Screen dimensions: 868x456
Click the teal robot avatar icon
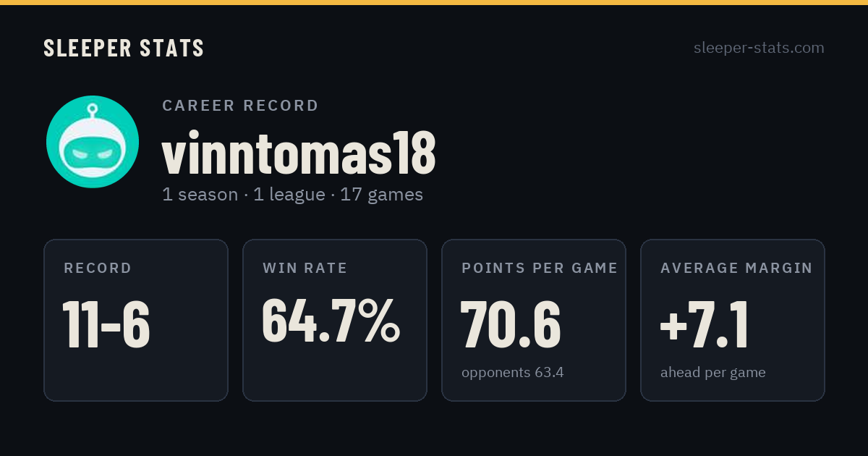click(93, 142)
